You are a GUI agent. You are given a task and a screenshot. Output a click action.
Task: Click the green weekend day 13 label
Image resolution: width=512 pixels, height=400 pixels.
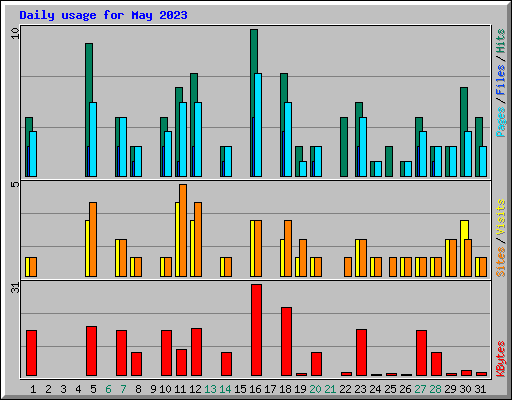pos(210,389)
